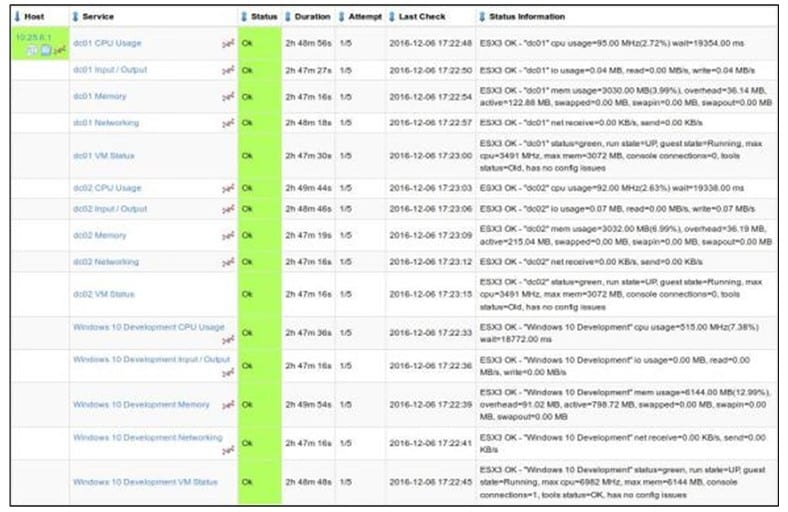Click status info for Windows 10 Development cpu usage=515.00 MHz
Image resolution: width=788 pixels, height=512 pixels.
pyautogui.click(x=619, y=333)
